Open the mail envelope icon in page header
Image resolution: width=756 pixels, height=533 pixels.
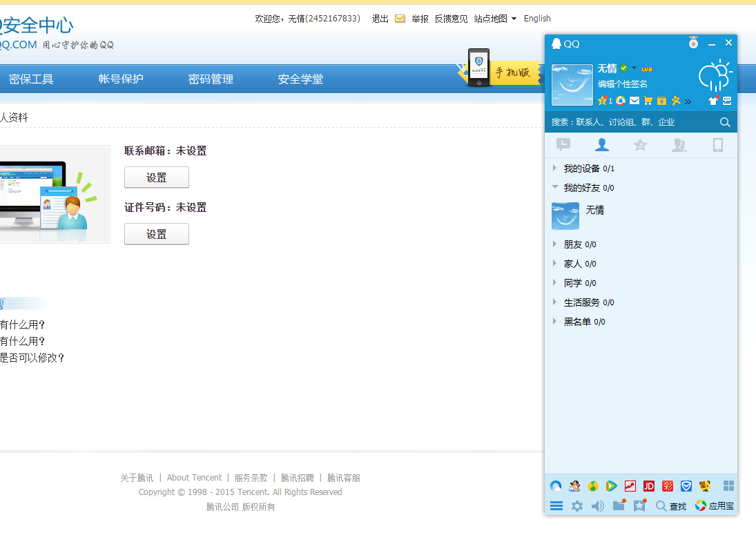click(x=400, y=19)
